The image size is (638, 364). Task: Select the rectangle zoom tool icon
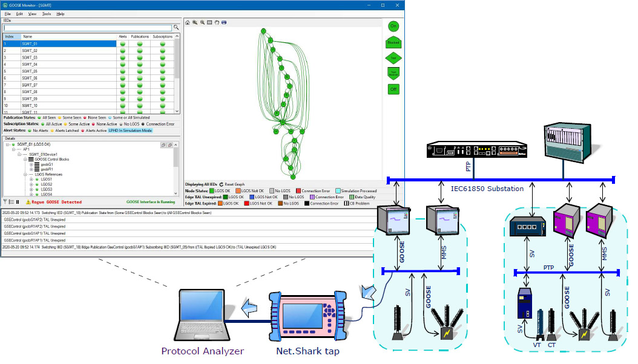coord(209,22)
